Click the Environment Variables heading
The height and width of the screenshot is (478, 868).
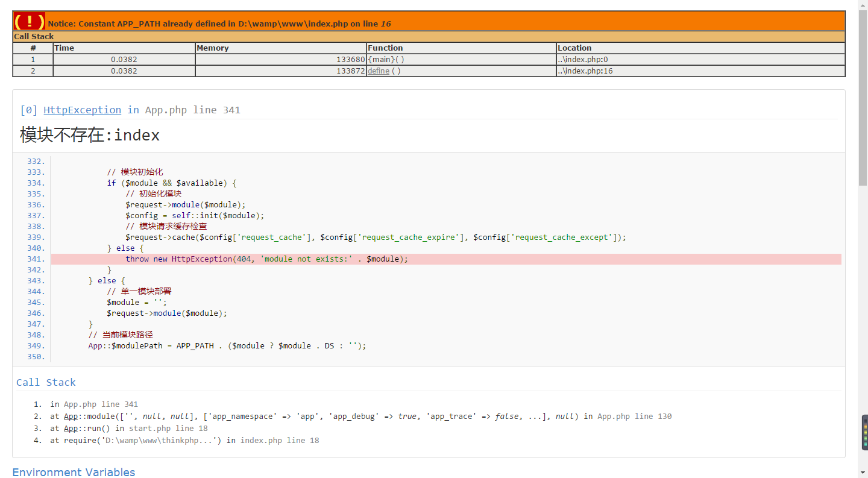pyautogui.click(x=74, y=472)
